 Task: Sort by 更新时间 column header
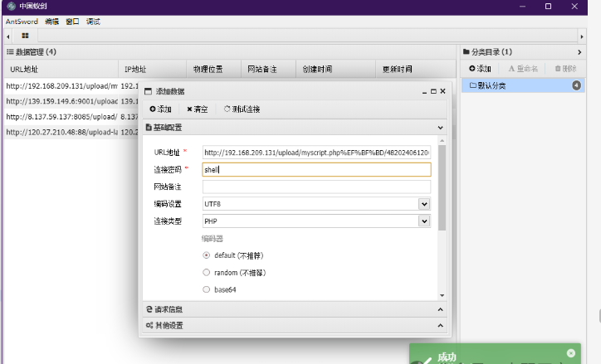(416, 70)
